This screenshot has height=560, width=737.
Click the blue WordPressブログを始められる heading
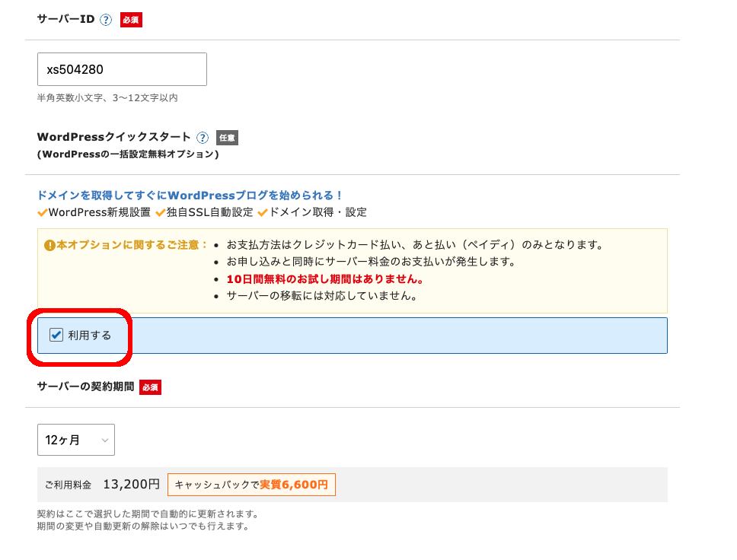click(190, 196)
